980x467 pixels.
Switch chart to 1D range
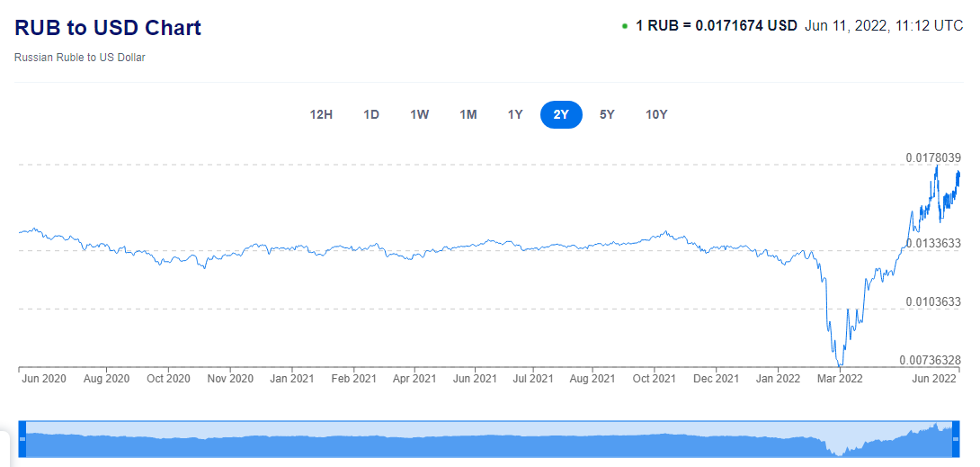coord(371,114)
